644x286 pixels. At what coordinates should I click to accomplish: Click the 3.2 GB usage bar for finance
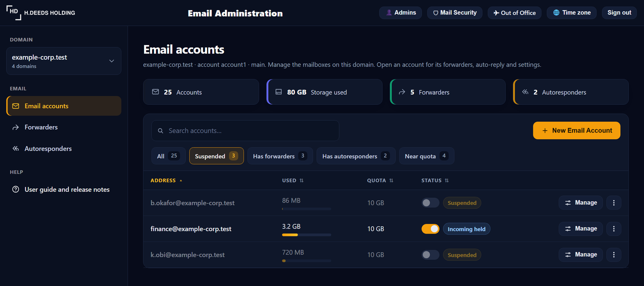click(307, 235)
